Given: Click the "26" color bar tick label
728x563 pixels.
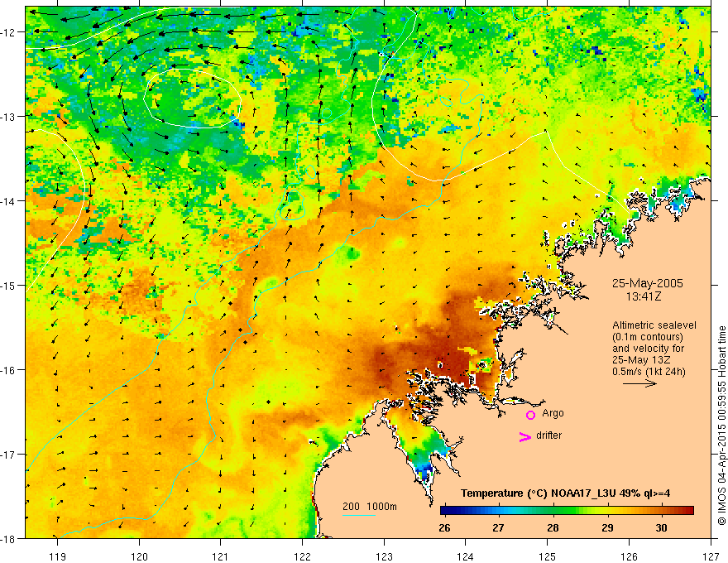Looking at the screenshot, I should click(x=444, y=527).
